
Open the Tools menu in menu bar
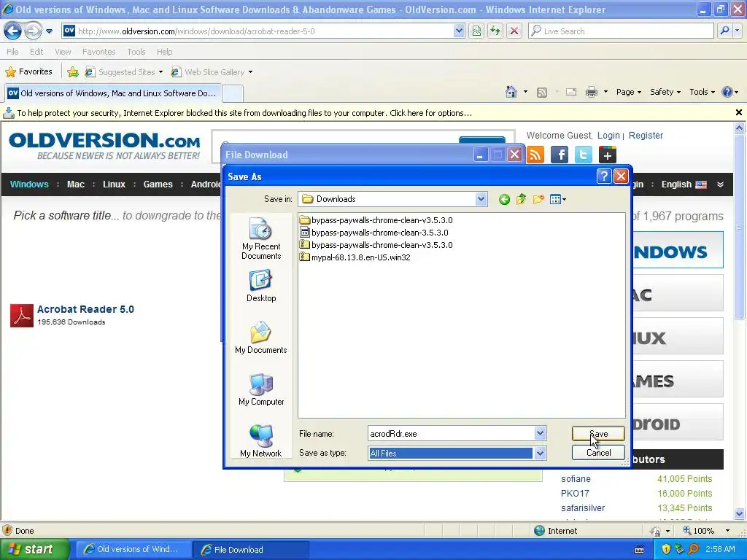136,52
